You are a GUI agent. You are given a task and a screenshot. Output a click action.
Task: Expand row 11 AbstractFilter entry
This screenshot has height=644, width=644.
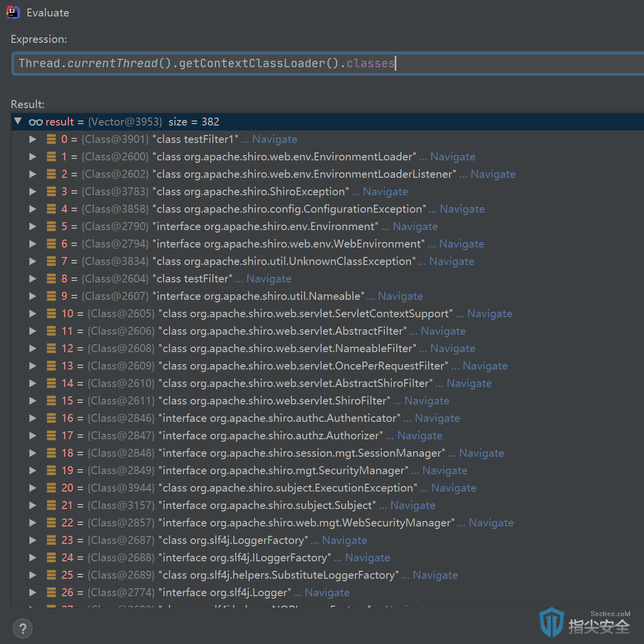click(x=33, y=331)
